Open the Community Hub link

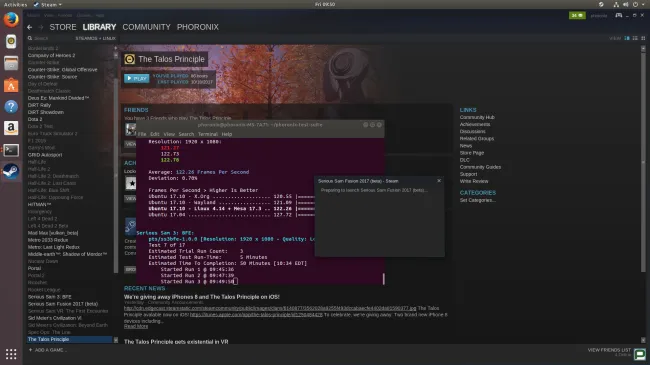coord(477,117)
